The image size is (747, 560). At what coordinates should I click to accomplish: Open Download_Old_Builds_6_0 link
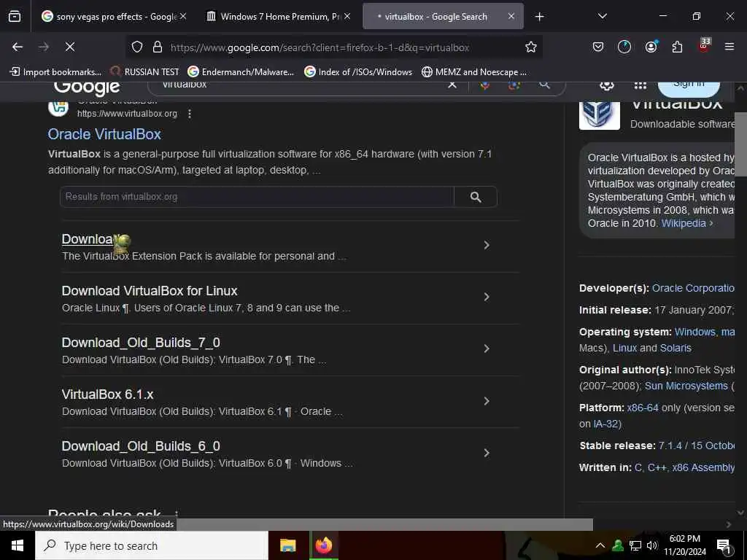tap(141, 447)
